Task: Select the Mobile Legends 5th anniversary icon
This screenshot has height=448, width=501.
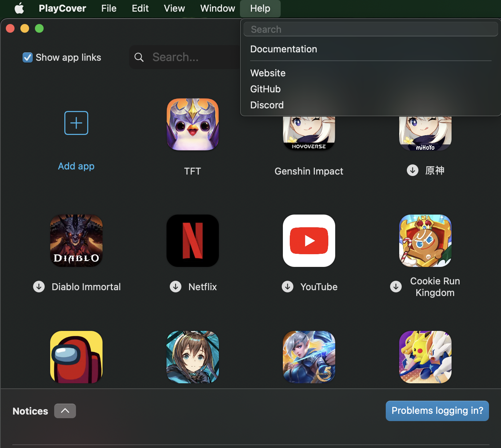Action: [309, 357]
